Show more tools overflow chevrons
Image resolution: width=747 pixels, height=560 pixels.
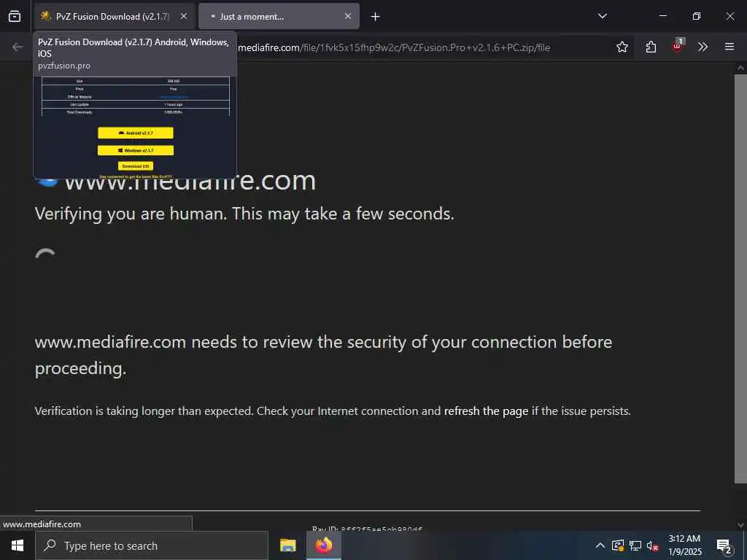click(703, 47)
